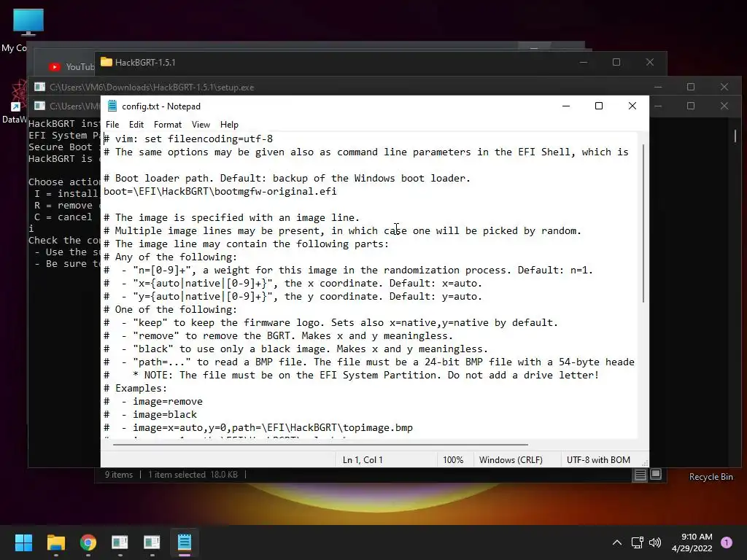Minimize the setup.exe console window
The height and width of the screenshot is (560, 747).
(658, 87)
